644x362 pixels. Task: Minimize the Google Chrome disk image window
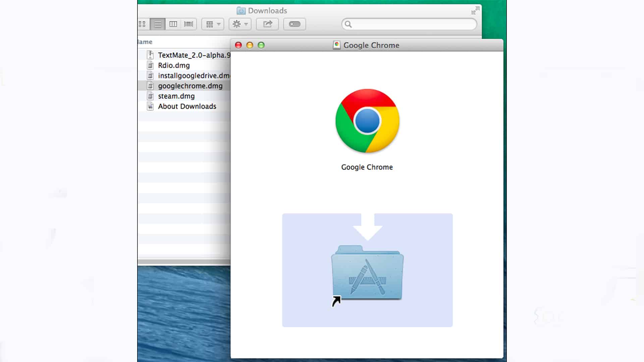250,45
